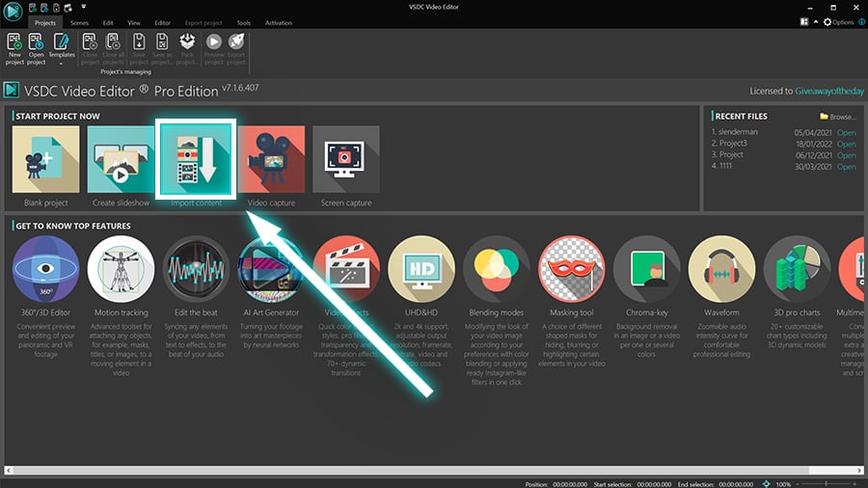
Task: Click the AI Art Generator feature icon
Action: point(271,269)
